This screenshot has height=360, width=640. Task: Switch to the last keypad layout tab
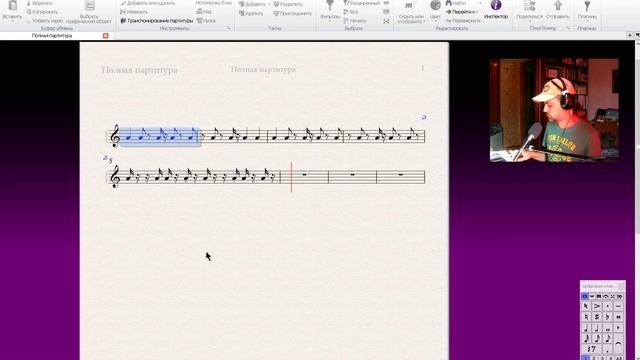[x=620, y=296]
